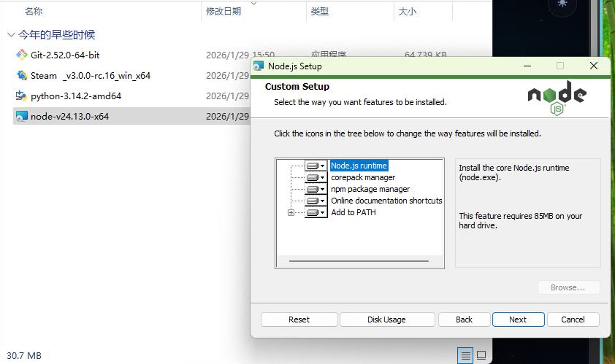Click Git file date 2026/1/29 15:50

coord(240,55)
